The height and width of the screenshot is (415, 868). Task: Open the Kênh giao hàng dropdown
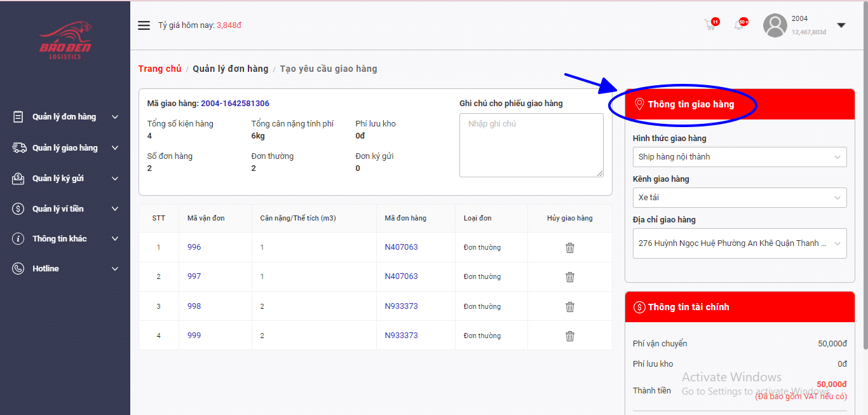[x=739, y=198]
